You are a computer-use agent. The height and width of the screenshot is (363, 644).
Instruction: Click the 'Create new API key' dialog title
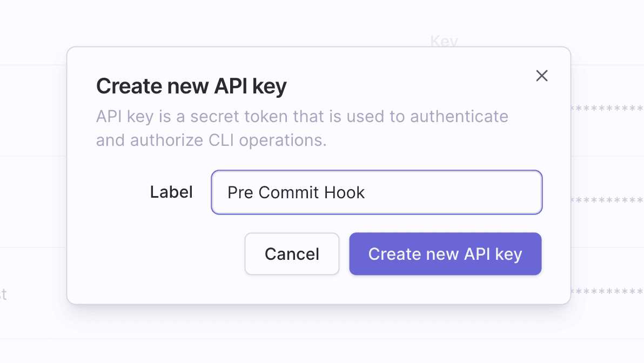[191, 85]
